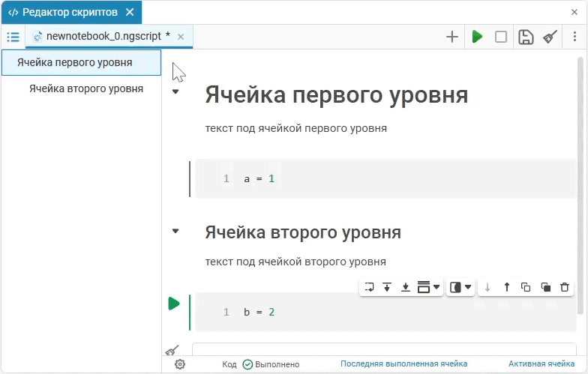
Task: Open the cell layout dropdown arrow
Action: pyautogui.click(x=436, y=287)
